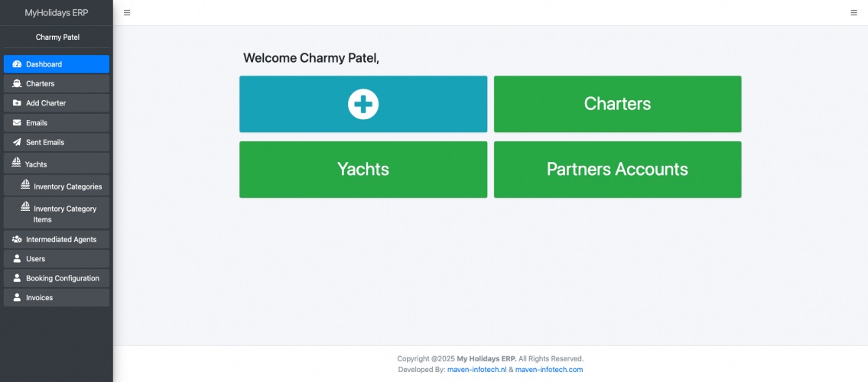868x382 pixels.
Task: Click the plus icon on the teal tile
Action: [x=363, y=104]
